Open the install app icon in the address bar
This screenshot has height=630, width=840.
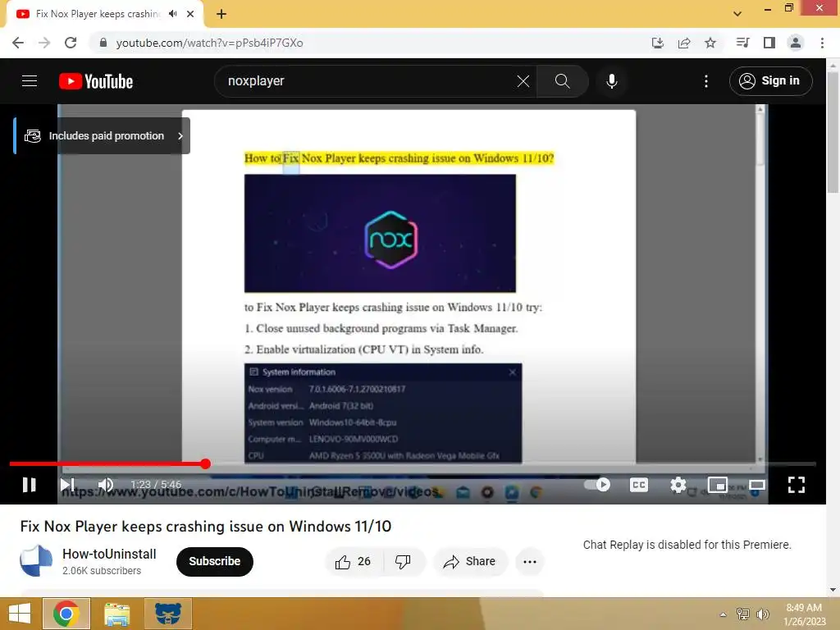[x=657, y=43]
